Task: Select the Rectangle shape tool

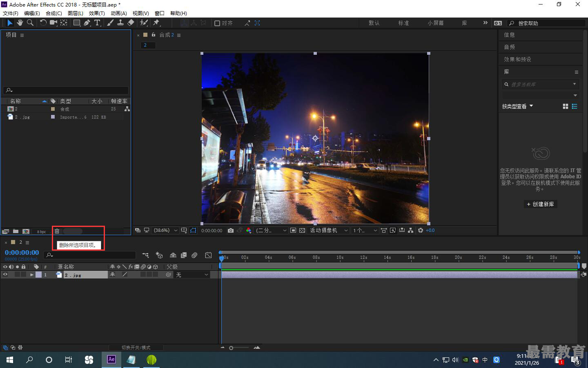Action: [x=76, y=23]
